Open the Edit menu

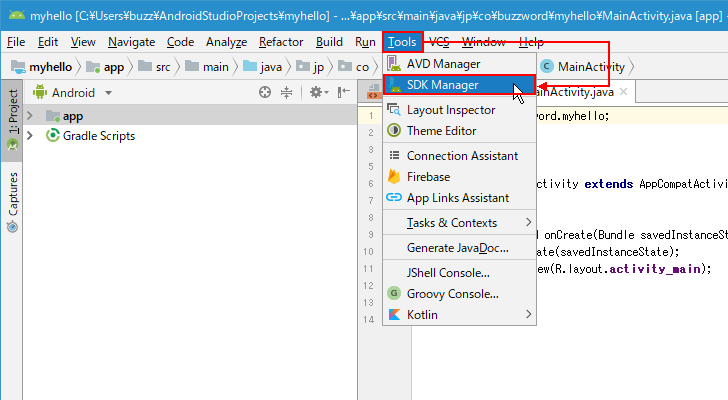tap(48, 42)
